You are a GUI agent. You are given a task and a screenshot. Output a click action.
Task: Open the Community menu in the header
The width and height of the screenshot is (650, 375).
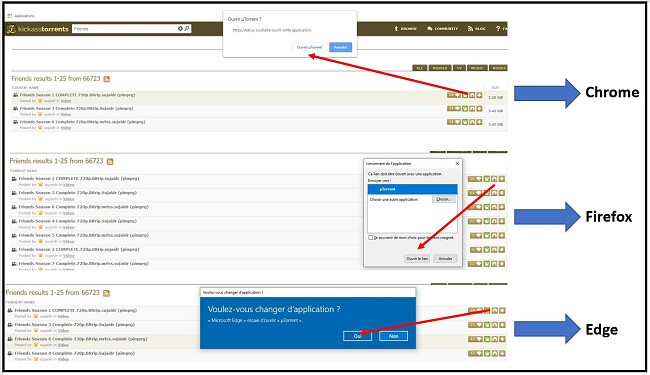point(442,29)
